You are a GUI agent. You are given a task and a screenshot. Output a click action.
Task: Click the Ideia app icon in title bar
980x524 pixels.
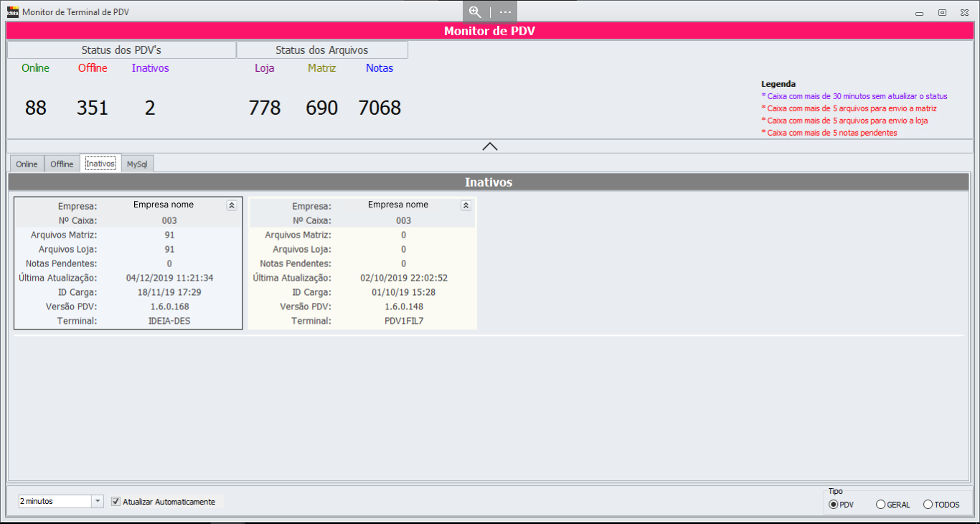(12, 12)
